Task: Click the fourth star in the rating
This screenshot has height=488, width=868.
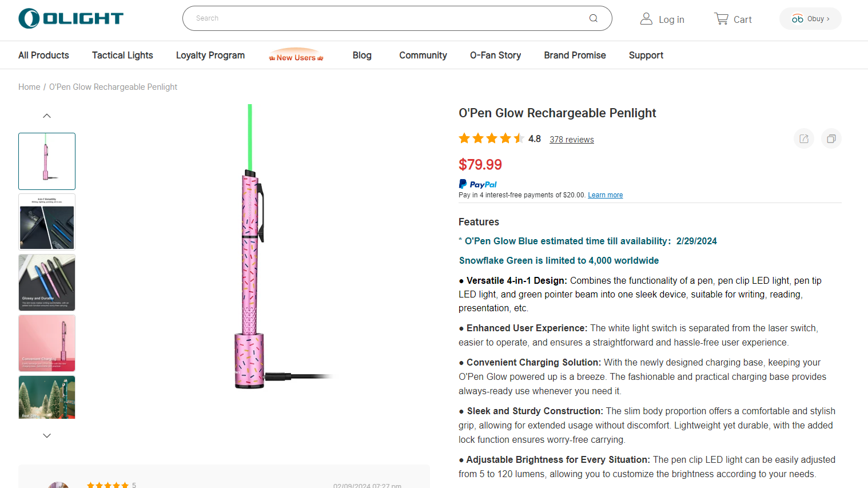Action: [x=505, y=138]
